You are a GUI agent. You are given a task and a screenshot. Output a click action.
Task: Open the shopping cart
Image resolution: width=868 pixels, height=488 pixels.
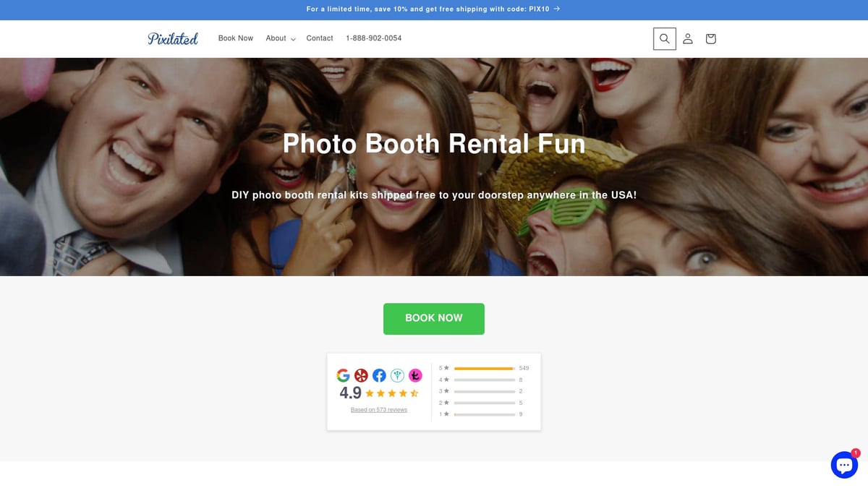(710, 38)
